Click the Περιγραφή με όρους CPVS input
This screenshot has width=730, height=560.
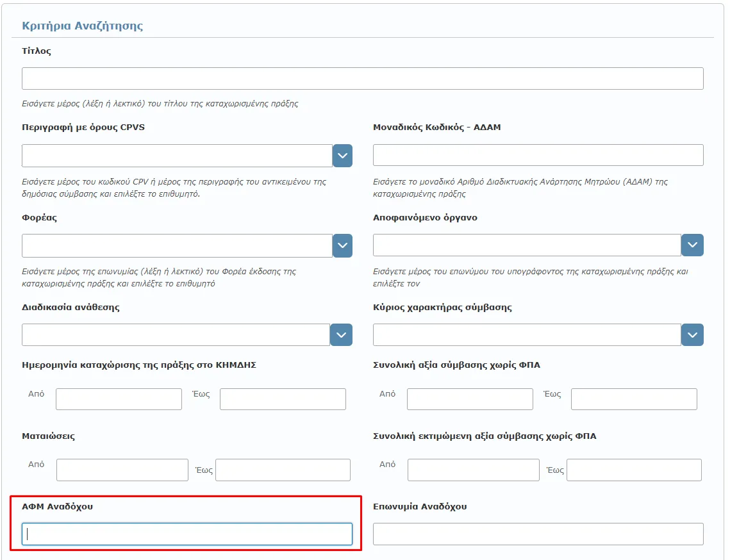coord(177,156)
